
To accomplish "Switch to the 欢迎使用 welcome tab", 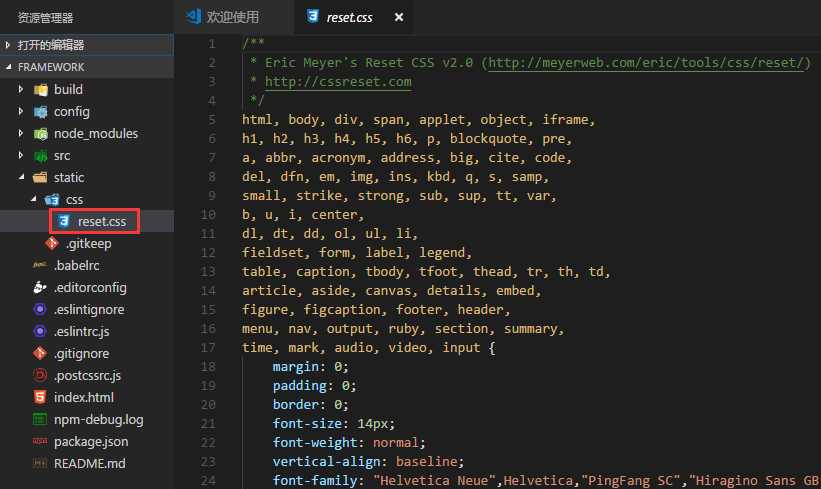I will (233, 17).
